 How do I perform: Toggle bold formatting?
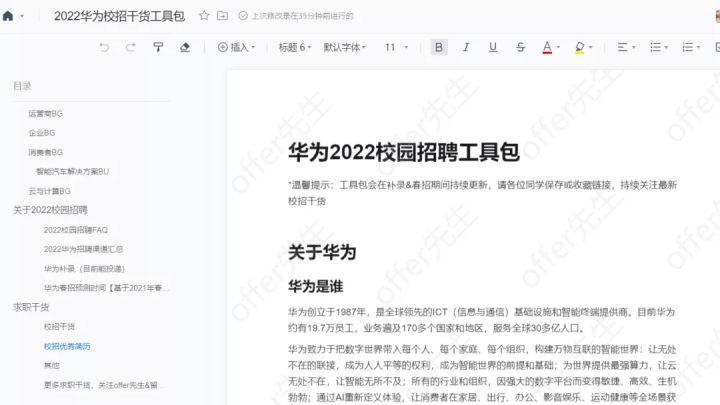click(439, 47)
